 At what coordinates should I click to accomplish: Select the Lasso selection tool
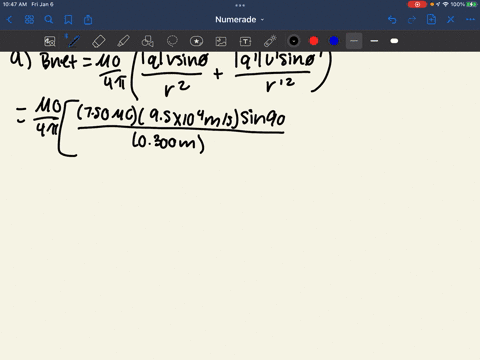point(172,41)
